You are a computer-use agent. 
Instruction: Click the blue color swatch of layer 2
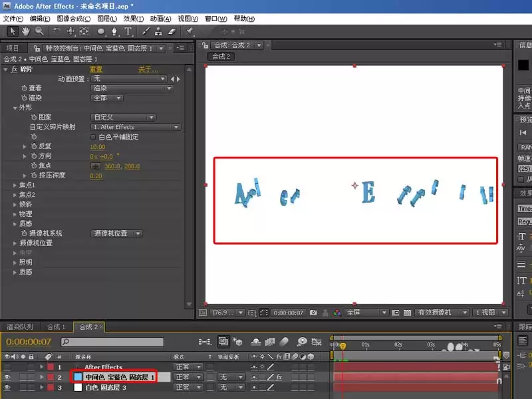tap(78, 377)
